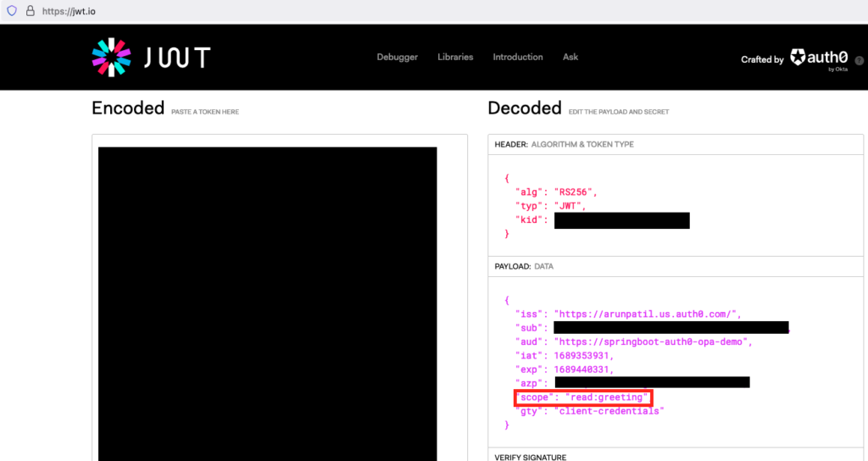The height and width of the screenshot is (461, 868).
Task: Click the browser tracking protection shield icon
Action: pyautogui.click(x=12, y=11)
